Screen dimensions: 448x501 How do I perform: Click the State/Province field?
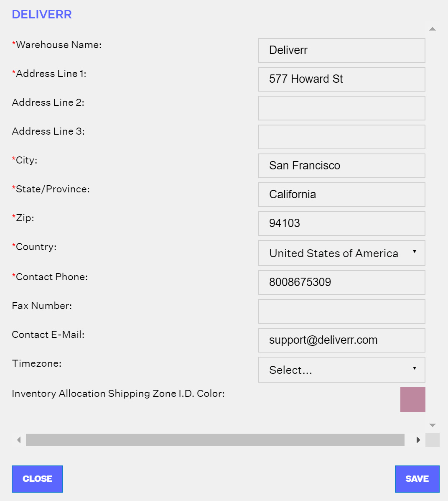click(342, 194)
